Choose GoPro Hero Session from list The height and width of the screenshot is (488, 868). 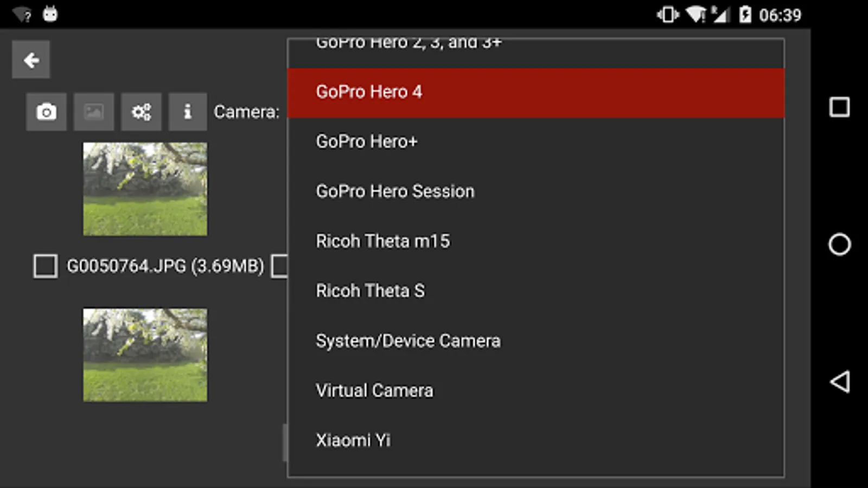click(x=536, y=191)
